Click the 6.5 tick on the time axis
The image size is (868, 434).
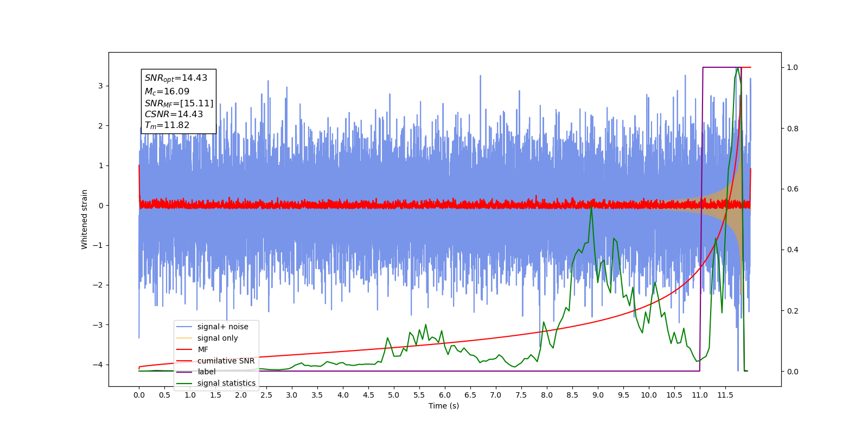470,395
